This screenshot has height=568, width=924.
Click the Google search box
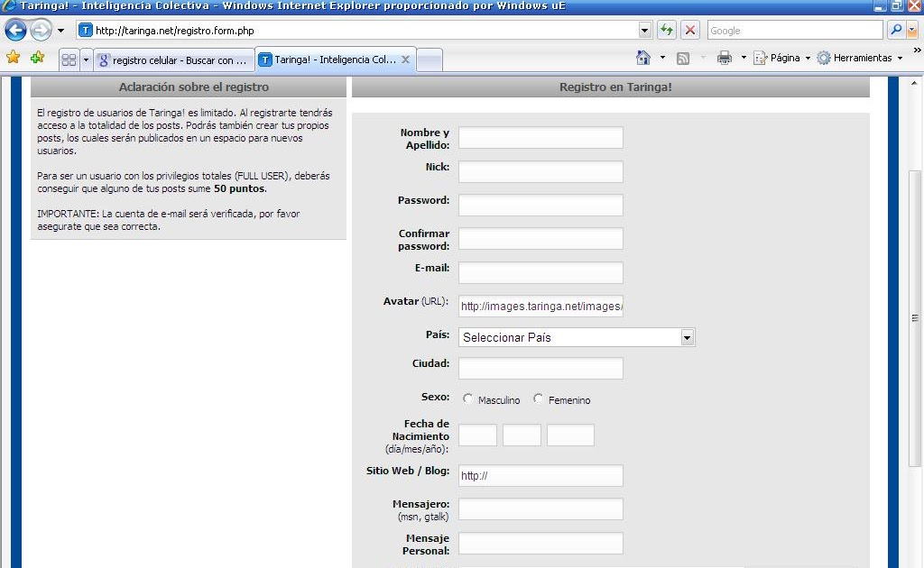click(x=795, y=30)
